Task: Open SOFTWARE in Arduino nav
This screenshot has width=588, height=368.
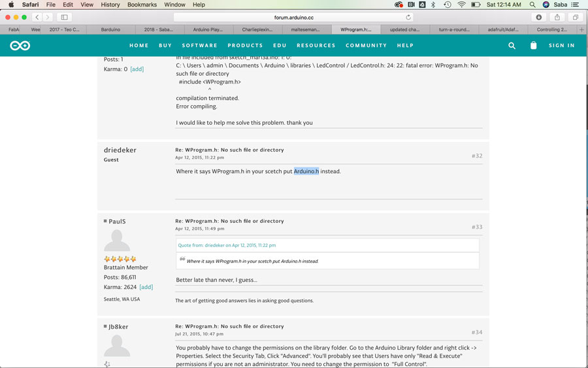Action: point(200,45)
